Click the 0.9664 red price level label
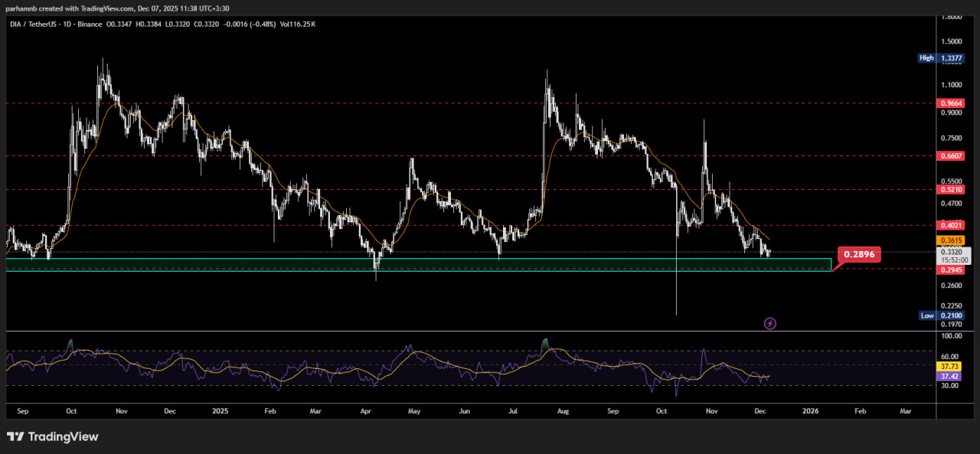Image resolution: width=980 pixels, height=454 pixels. point(950,103)
